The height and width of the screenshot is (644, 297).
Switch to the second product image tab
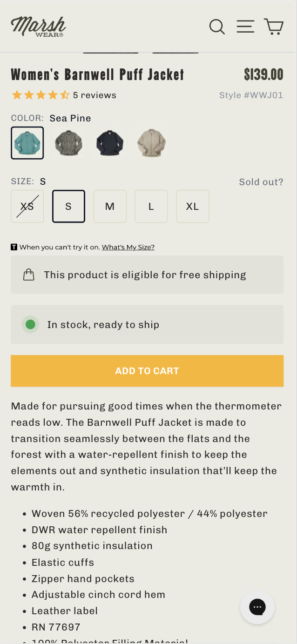point(175,51)
